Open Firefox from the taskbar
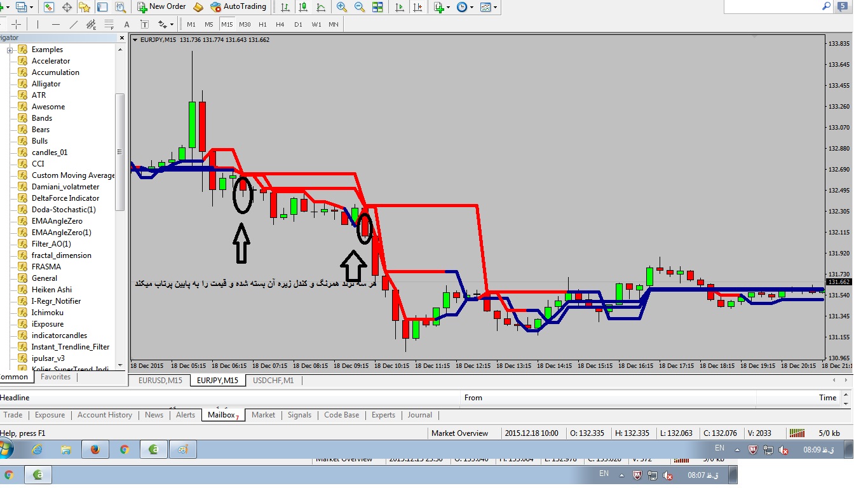868x488 pixels. 95,450
